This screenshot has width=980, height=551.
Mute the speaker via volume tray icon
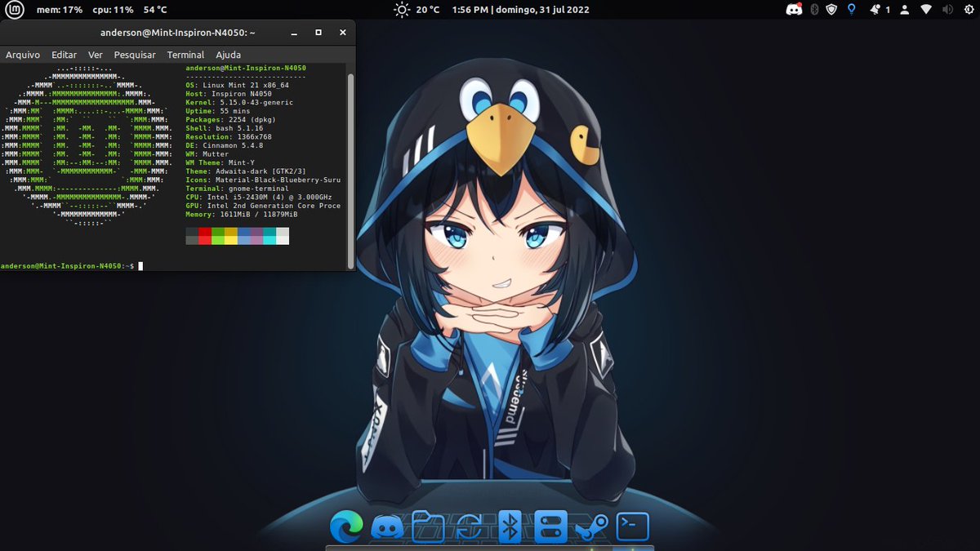(x=947, y=10)
